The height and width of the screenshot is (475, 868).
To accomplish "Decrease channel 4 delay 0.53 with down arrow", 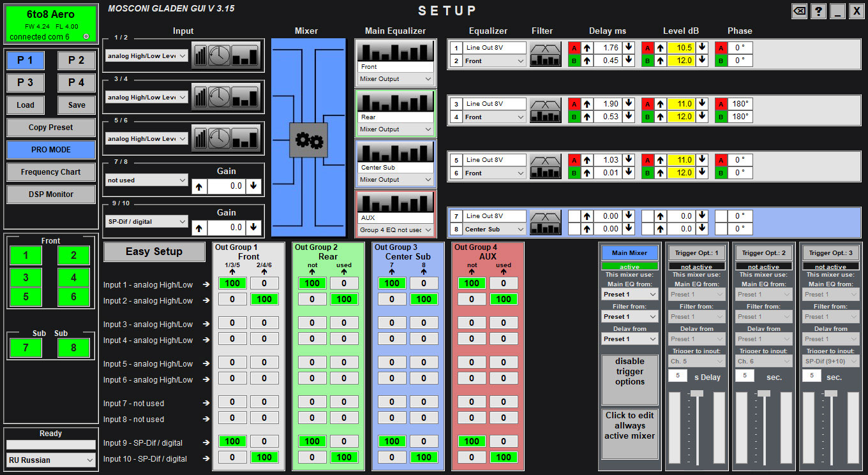I will point(629,117).
